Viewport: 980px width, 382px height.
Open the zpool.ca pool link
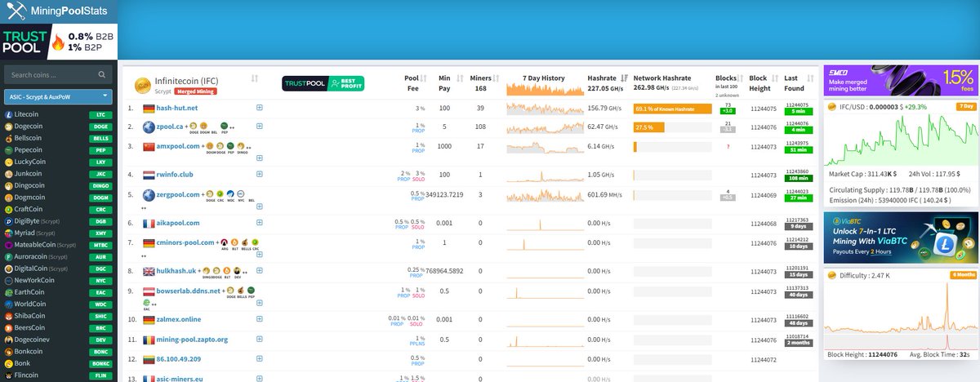pos(171,127)
